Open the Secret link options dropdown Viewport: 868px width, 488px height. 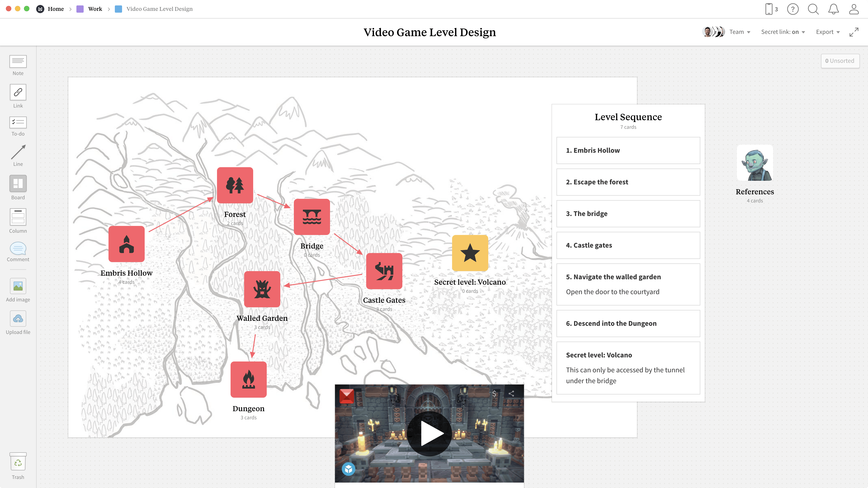point(783,32)
